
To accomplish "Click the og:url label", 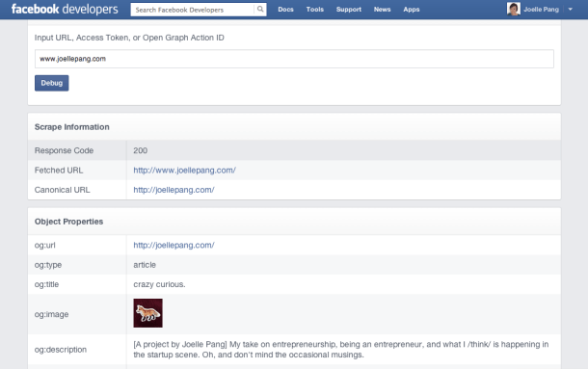I will [44, 246].
